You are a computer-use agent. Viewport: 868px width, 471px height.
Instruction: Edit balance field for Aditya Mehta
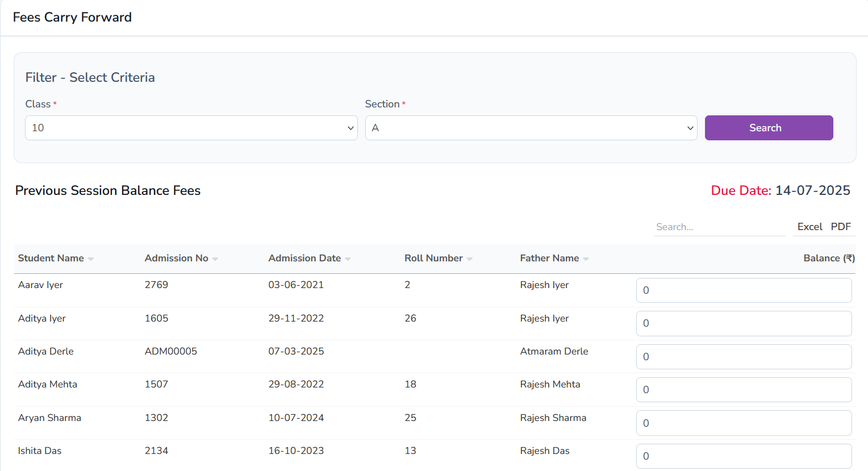coord(744,390)
